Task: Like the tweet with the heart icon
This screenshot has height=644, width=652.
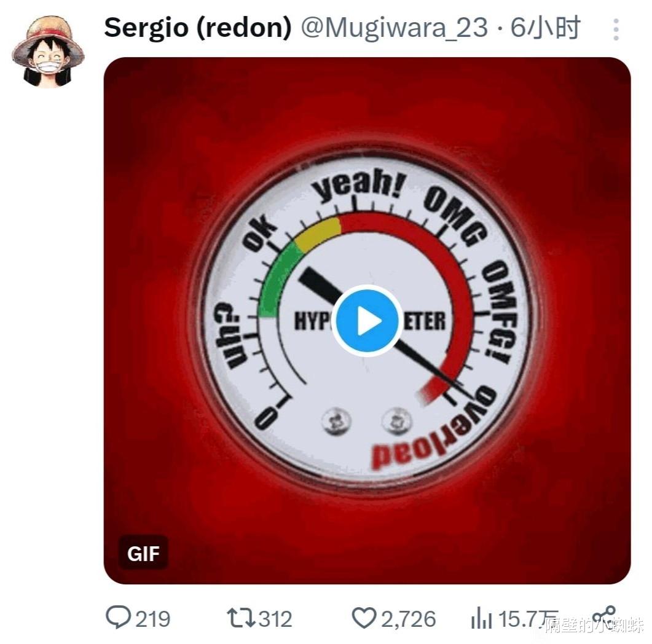Action: click(x=364, y=618)
